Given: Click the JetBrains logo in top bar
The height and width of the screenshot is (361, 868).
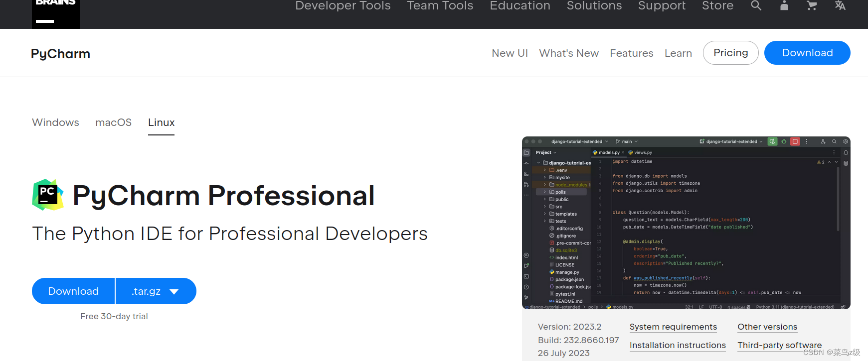Looking at the screenshot, I should [x=56, y=13].
